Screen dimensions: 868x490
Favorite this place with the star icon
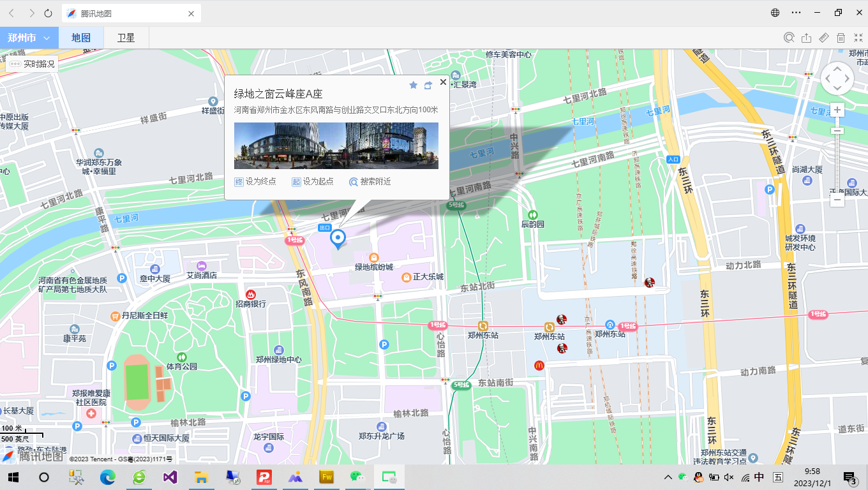pos(413,85)
